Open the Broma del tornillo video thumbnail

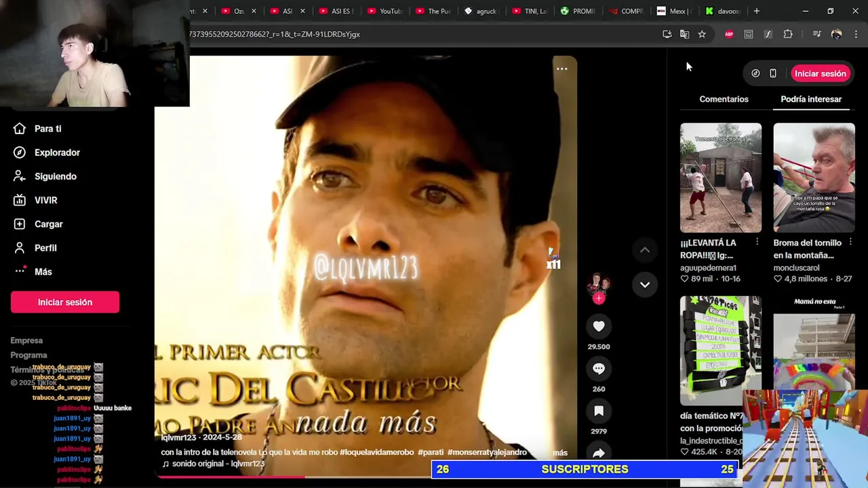814,178
